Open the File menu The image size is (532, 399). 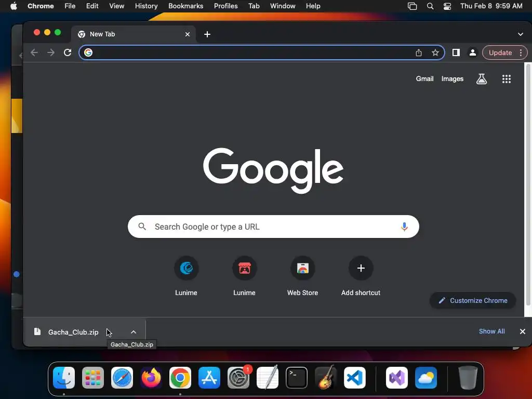pos(70,6)
